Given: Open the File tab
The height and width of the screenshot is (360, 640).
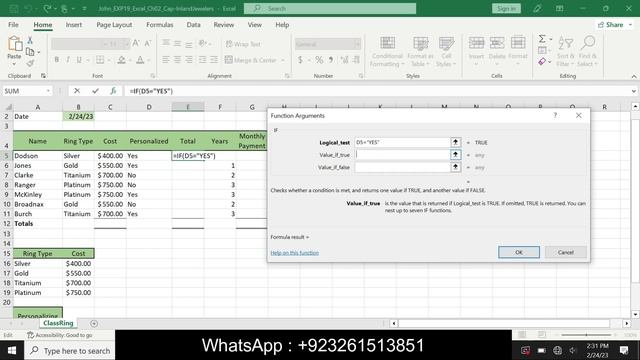Looking at the screenshot, I should [x=13, y=25].
